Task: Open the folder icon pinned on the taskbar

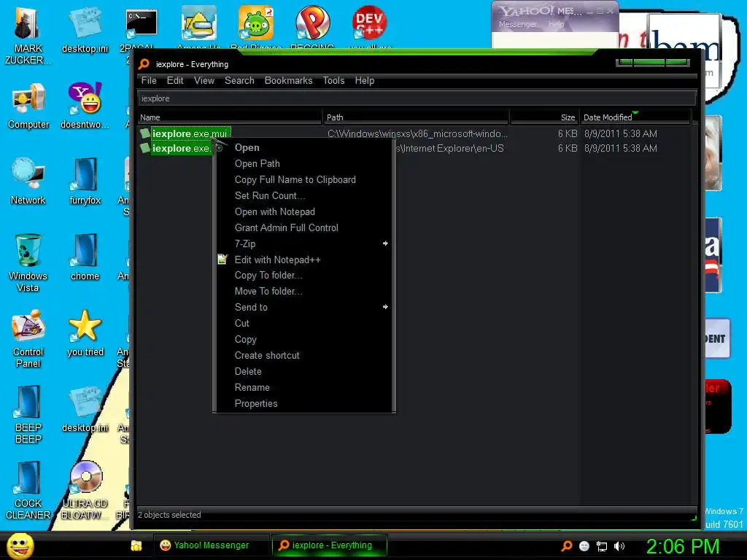Action: [136, 545]
